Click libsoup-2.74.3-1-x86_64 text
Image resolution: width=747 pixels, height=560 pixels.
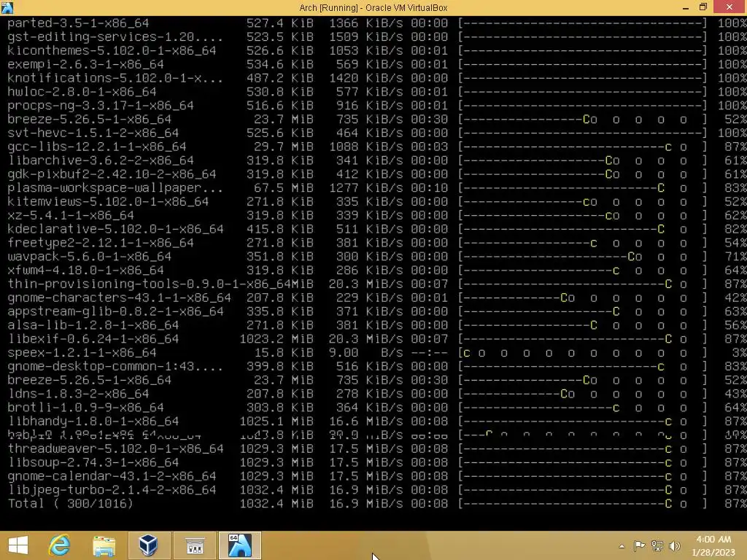(x=93, y=462)
